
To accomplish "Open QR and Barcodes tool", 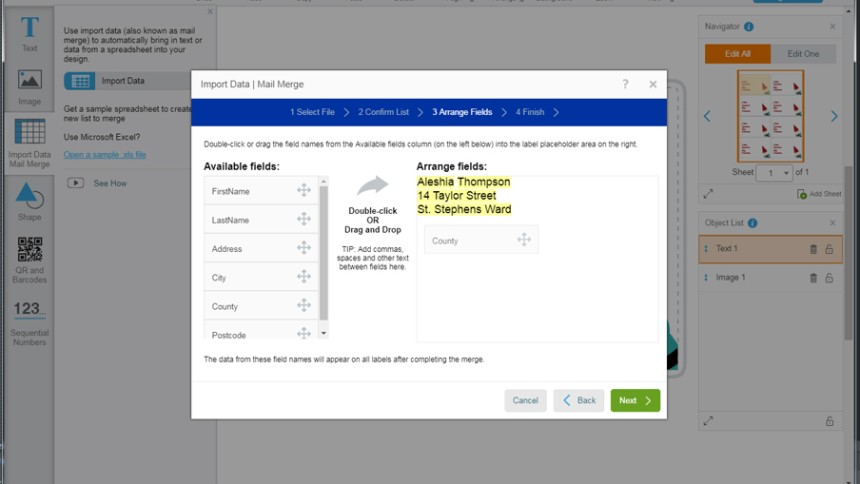I will 30,260.
